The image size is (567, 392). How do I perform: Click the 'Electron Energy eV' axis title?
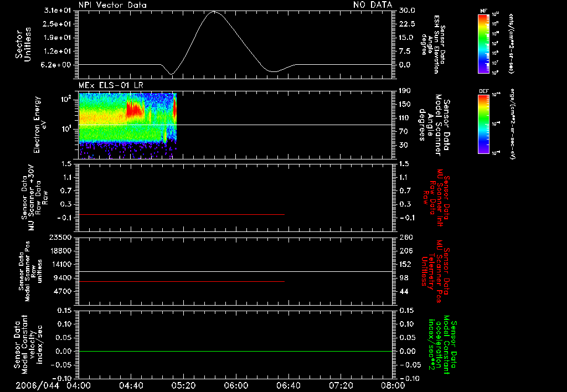[40, 125]
